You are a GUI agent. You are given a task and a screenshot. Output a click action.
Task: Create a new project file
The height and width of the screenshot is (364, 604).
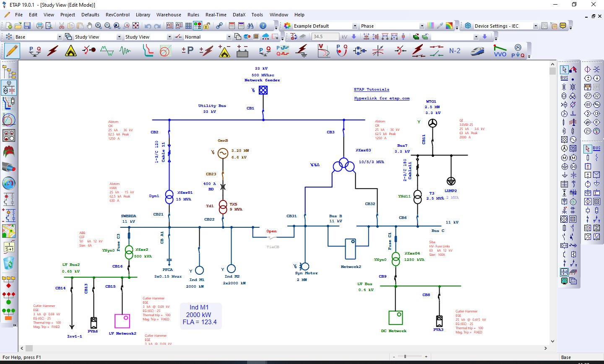coord(9,26)
